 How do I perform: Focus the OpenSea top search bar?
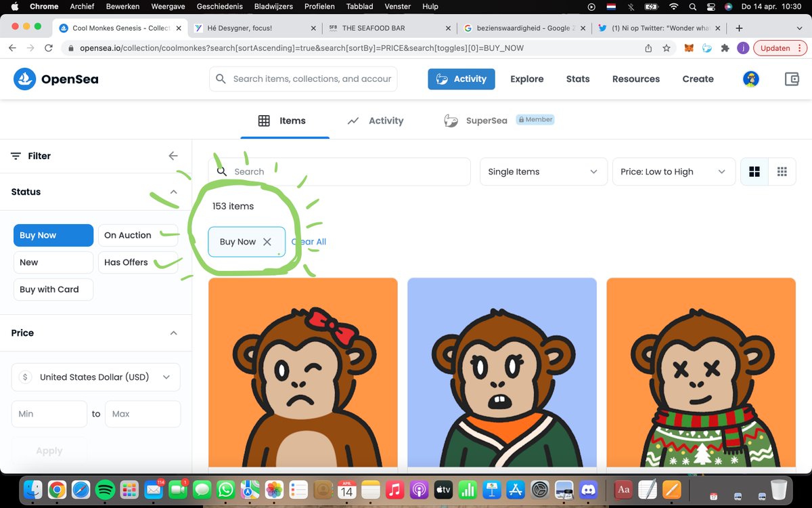303,79
